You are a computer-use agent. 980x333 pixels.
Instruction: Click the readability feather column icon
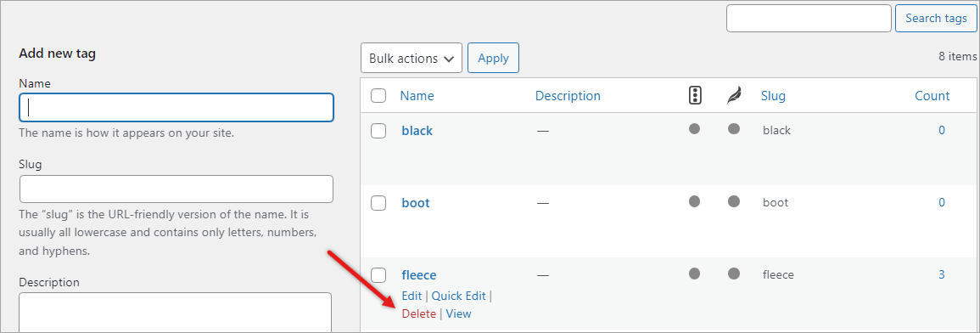(734, 96)
